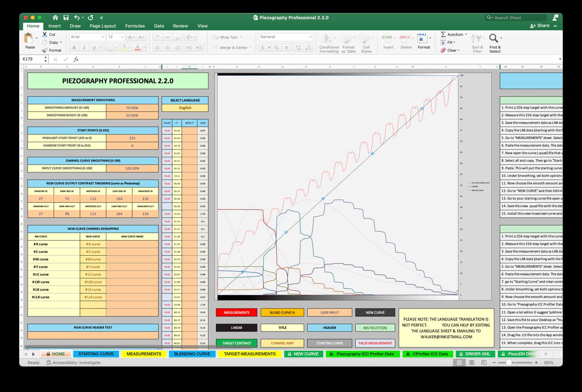This screenshot has width=582, height=392.
Task: Toggle Bold formatting button
Action: coord(74,47)
